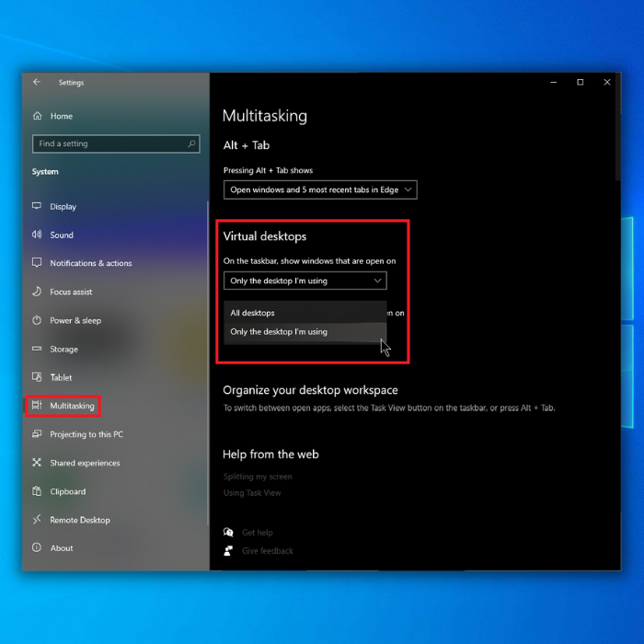Click the back arrow in Settings
Viewport: 644px width, 644px height.
[37, 82]
